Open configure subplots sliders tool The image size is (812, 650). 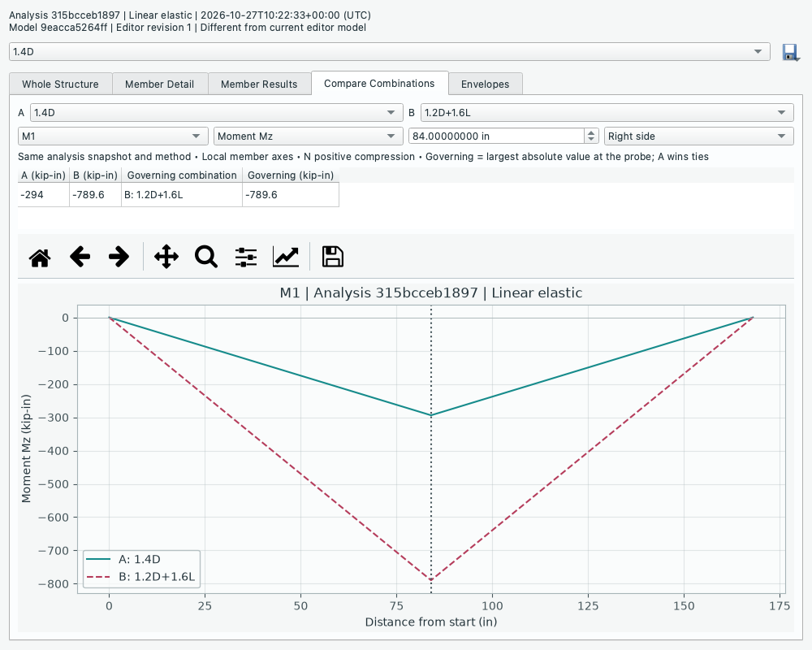(x=246, y=257)
